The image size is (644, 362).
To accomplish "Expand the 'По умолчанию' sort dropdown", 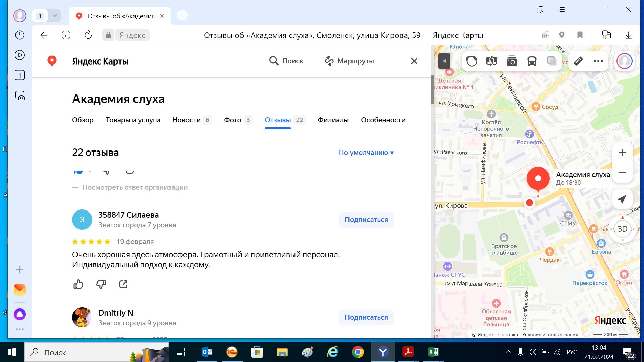I will tap(366, 153).
